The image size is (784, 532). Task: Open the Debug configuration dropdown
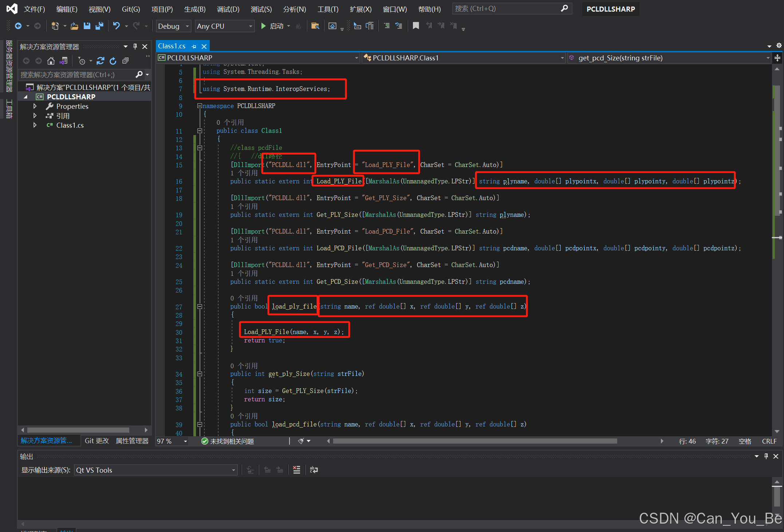(187, 26)
